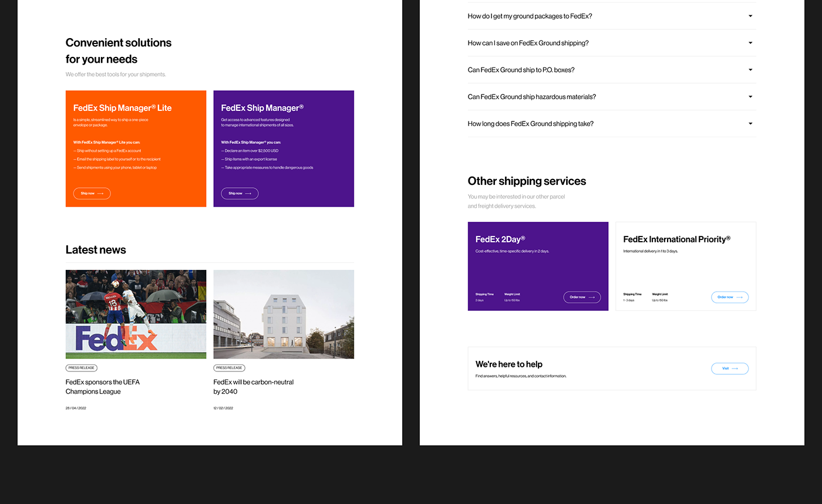Click the UEFA soccer match photo

coord(136,314)
